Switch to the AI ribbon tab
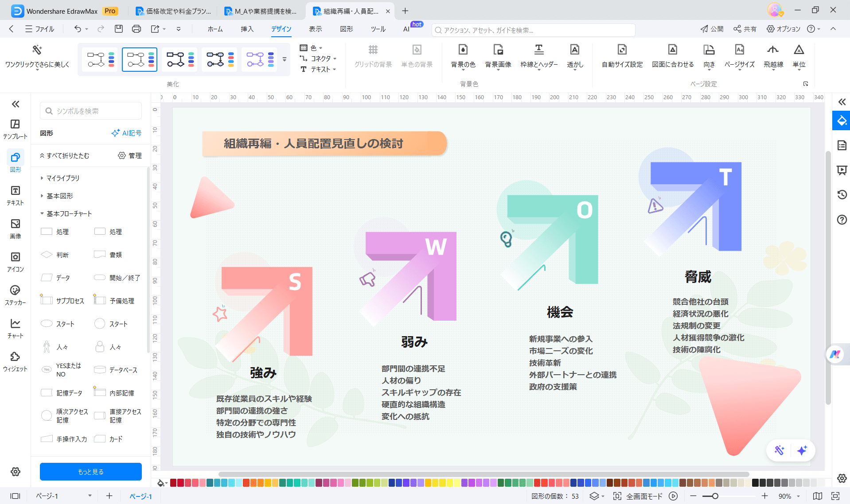Viewport: 850px width, 504px height. tap(406, 29)
